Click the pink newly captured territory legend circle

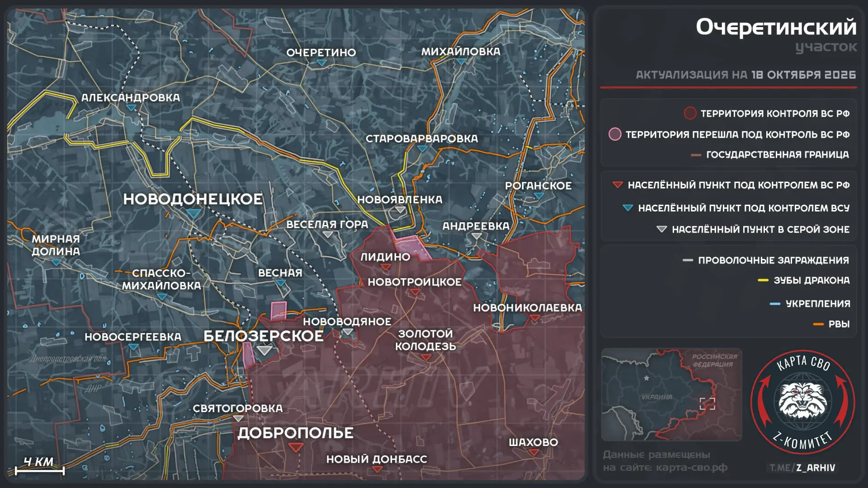click(x=615, y=134)
